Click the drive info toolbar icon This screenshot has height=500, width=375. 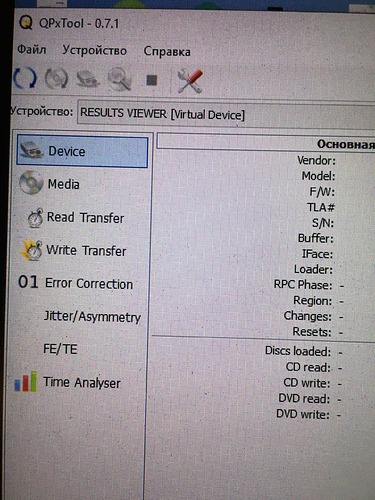[87, 79]
